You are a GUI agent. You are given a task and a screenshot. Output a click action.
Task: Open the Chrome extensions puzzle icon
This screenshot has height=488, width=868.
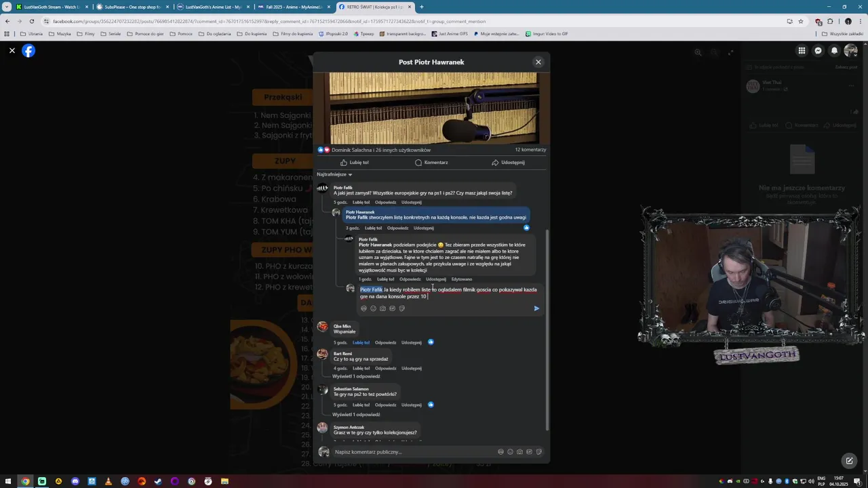(830, 21)
